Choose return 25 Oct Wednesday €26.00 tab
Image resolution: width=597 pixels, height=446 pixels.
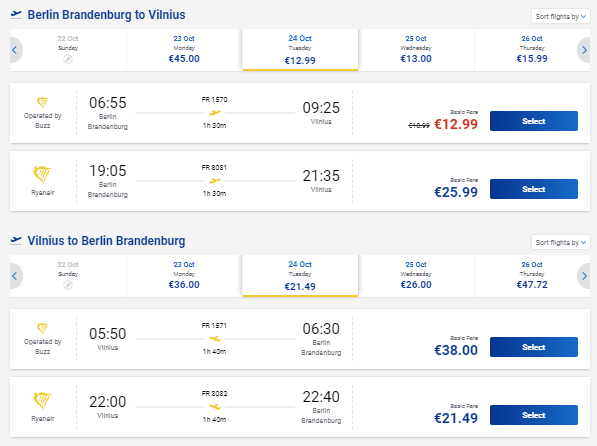coord(416,276)
